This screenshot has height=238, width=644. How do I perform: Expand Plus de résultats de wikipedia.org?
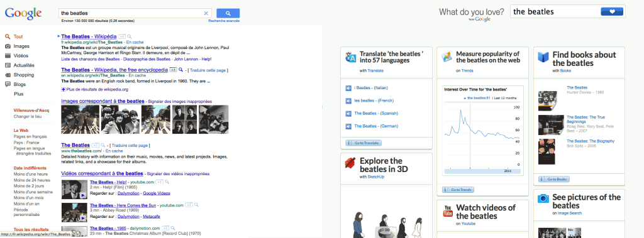point(97,89)
